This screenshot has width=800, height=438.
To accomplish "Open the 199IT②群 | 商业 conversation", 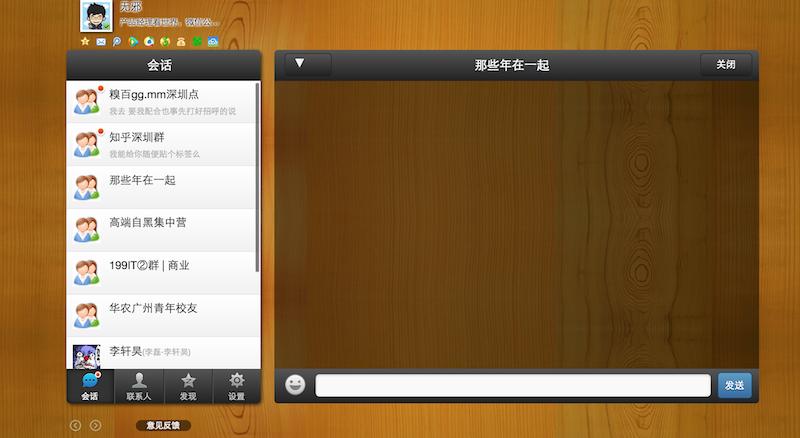I will click(x=161, y=273).
